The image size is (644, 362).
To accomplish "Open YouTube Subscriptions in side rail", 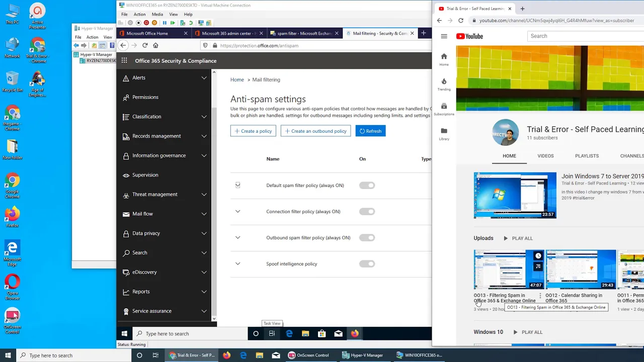I will coord(444,109).
